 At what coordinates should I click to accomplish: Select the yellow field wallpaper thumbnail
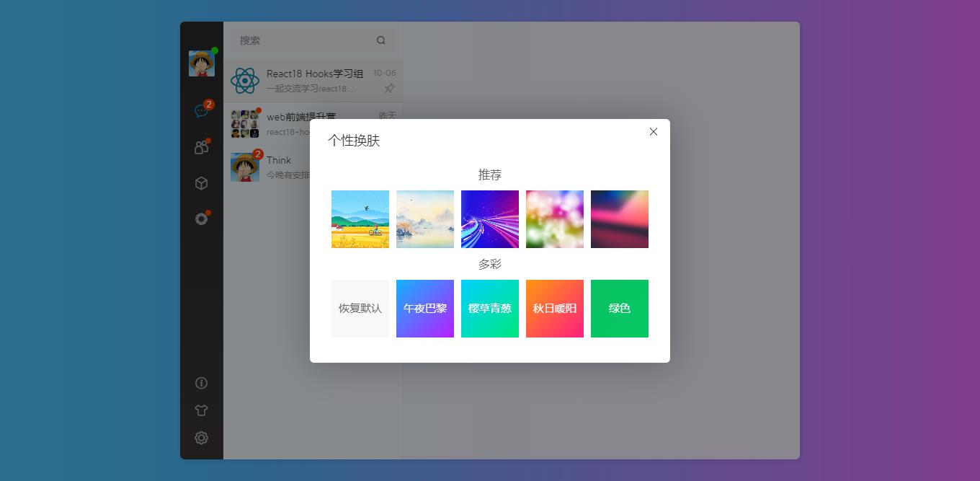click(360, 219)
